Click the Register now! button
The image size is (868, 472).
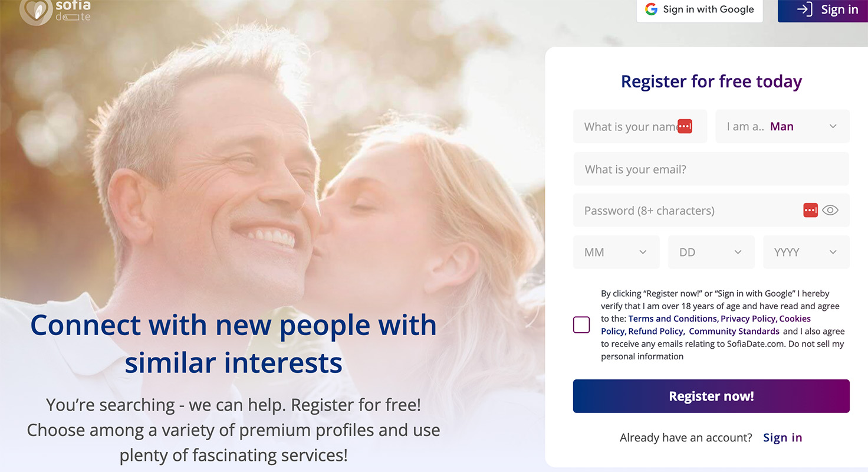[x=711, y=396]
